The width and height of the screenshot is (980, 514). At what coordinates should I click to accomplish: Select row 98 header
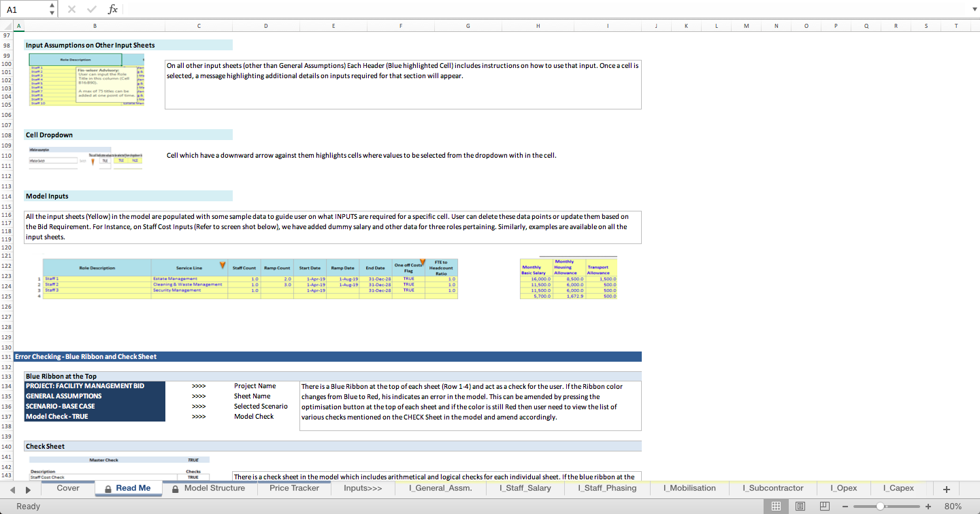tap(6, 46)
